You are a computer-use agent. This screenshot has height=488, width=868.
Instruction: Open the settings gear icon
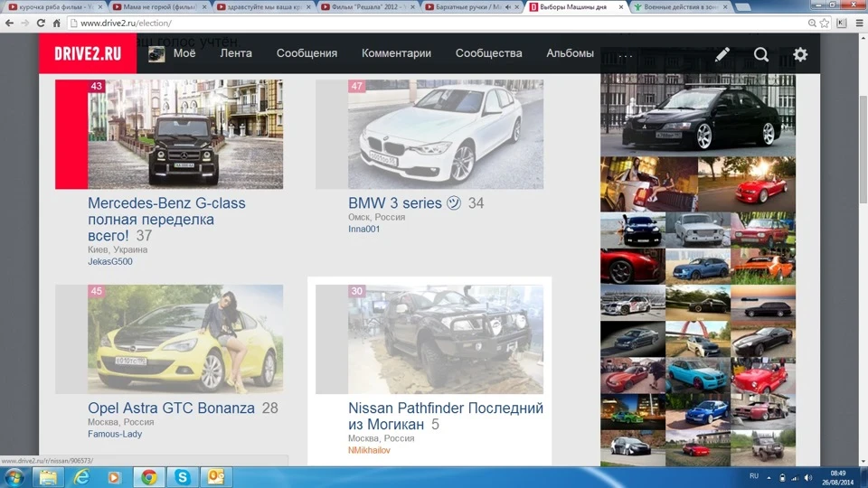click(x=800, y=54)
